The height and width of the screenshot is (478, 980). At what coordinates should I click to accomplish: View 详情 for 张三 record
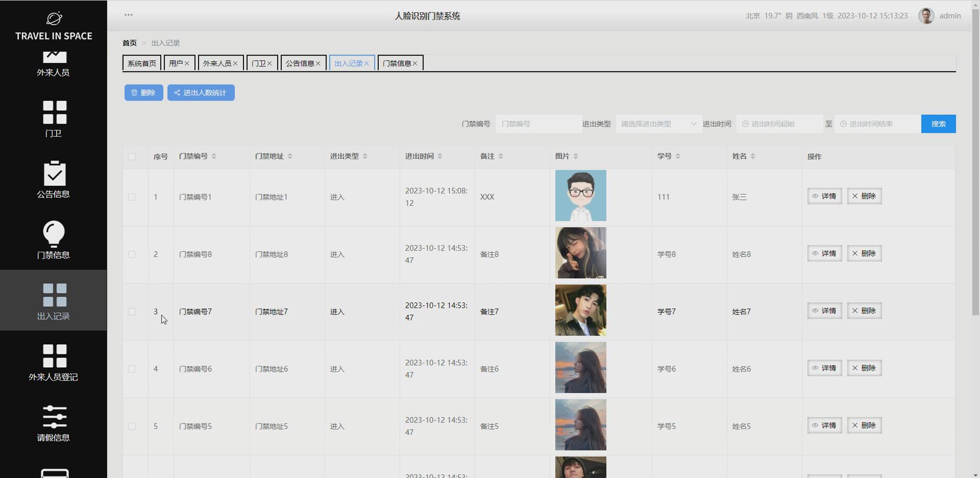(824, 196)
